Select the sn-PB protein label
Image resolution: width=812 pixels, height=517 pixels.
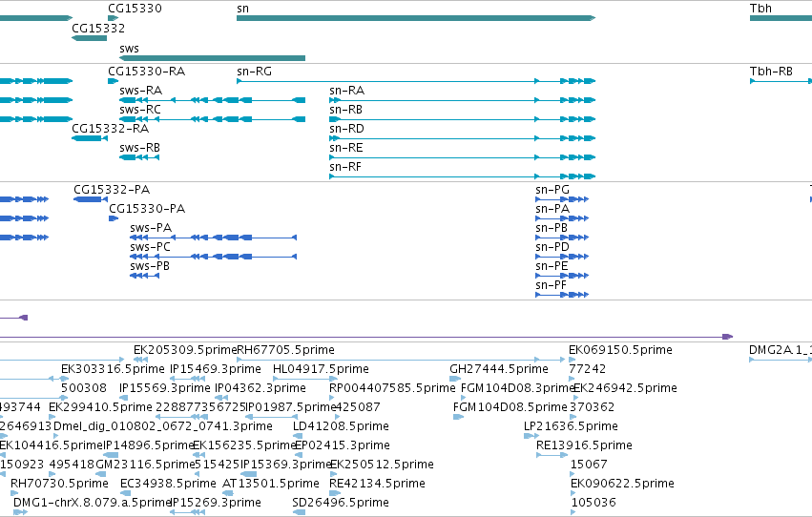click(551, 228)
